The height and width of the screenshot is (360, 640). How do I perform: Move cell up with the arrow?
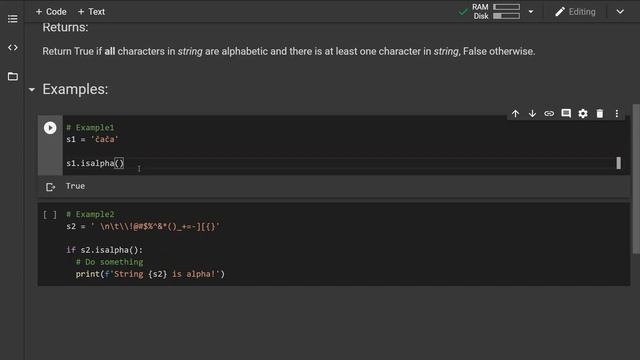pyautogui.click(x=516, y=113)
